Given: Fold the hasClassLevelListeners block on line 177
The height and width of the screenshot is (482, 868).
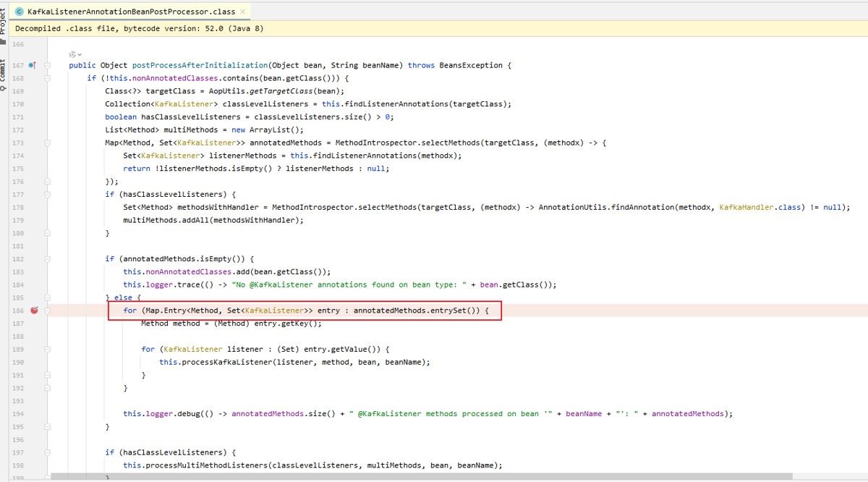Looking at the screenshot, I should pyautogui.click(x=48, y=195).
